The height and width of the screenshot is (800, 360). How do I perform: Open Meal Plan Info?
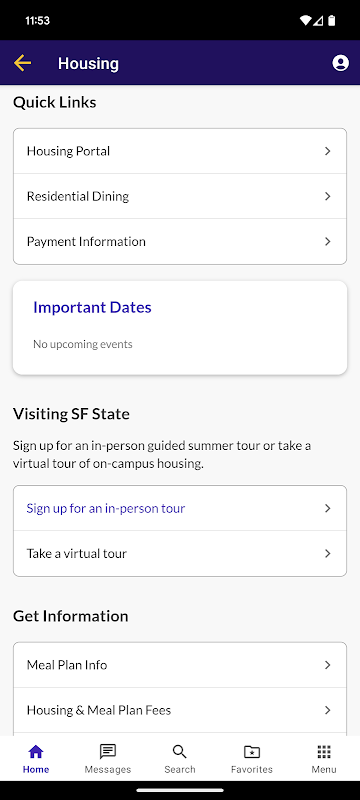pyautogui.click(x=180, y=665)
